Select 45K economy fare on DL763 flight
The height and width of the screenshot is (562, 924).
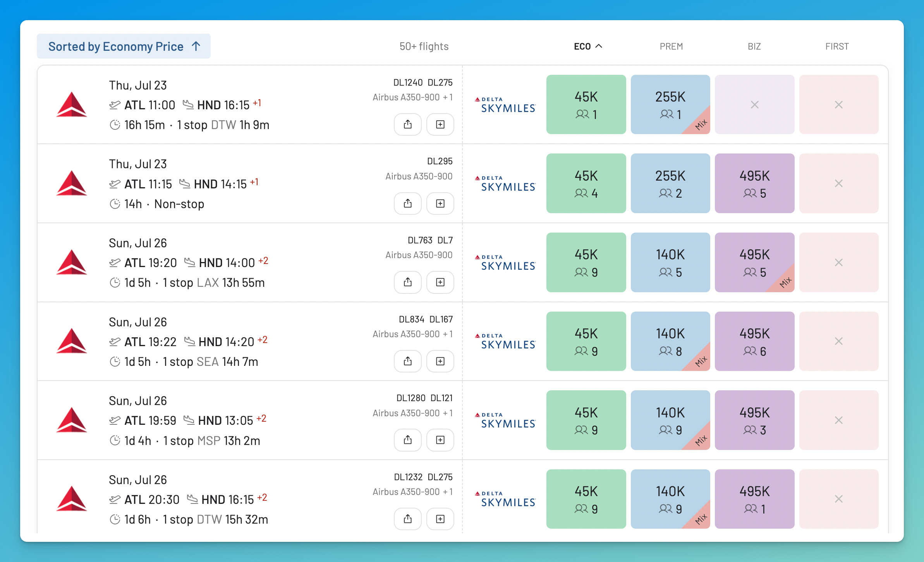point(586,262)
